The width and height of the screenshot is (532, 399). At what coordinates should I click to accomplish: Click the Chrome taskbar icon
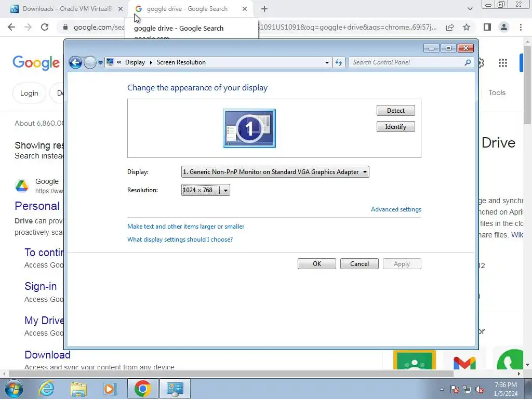[143, 389]
